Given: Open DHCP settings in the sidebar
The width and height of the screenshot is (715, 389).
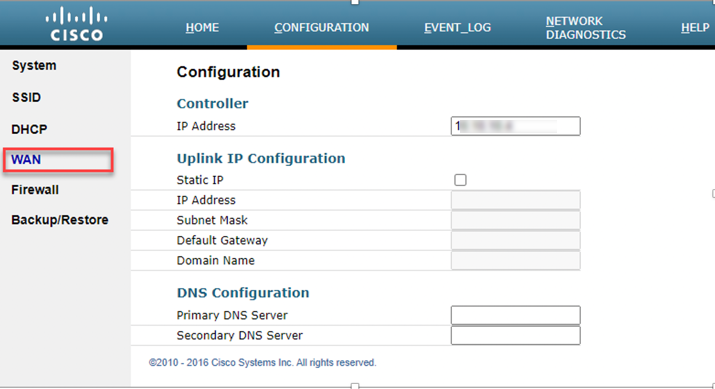Looking at the screenshot, I should click(x=29, y=129).
